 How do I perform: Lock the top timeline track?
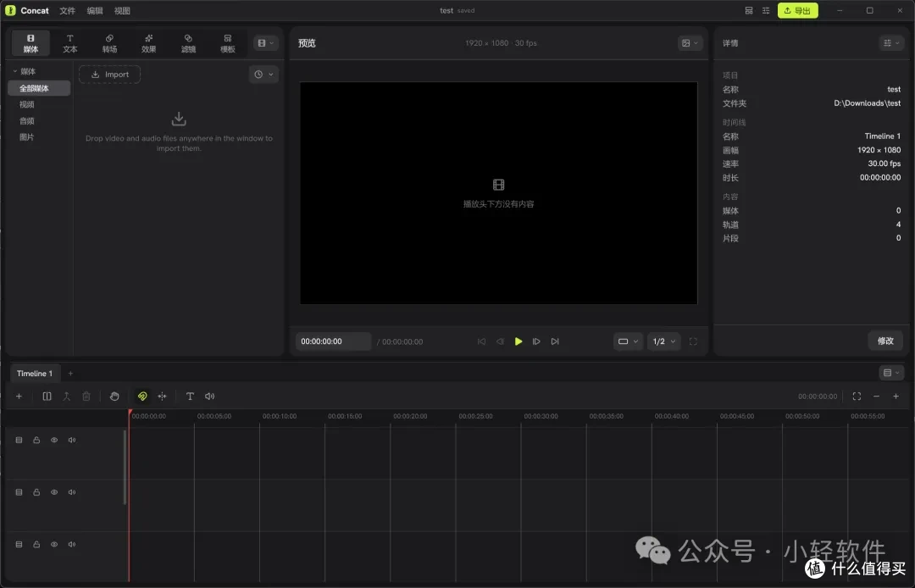click(x=36, y=440)
